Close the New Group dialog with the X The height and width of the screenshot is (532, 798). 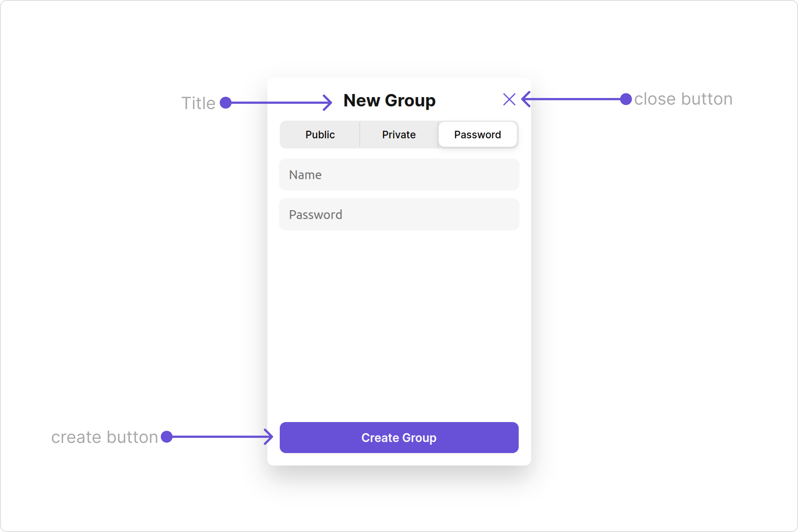pyautogui.click(x=509, y=99)
